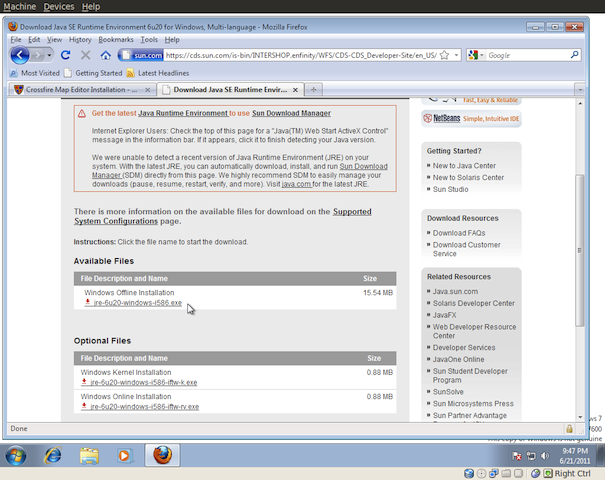Open Most Visited bookmarks folder
The image size is (605, 480).
tap(35, 73)
